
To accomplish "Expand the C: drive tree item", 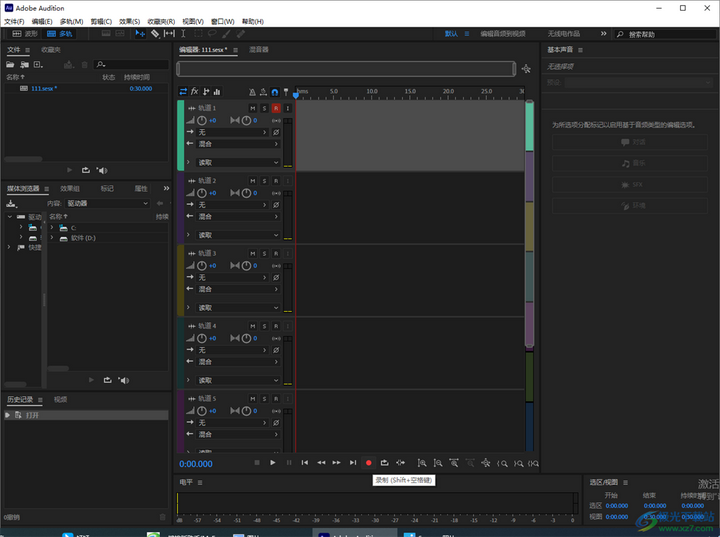I will click(x=51, y=227).
